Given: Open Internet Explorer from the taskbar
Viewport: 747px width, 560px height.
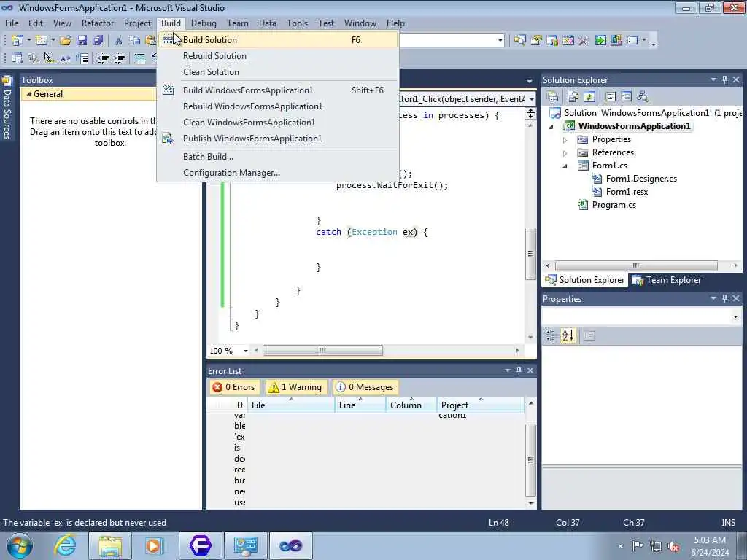Looking at the screenshot, I should [x=65, y=545].
